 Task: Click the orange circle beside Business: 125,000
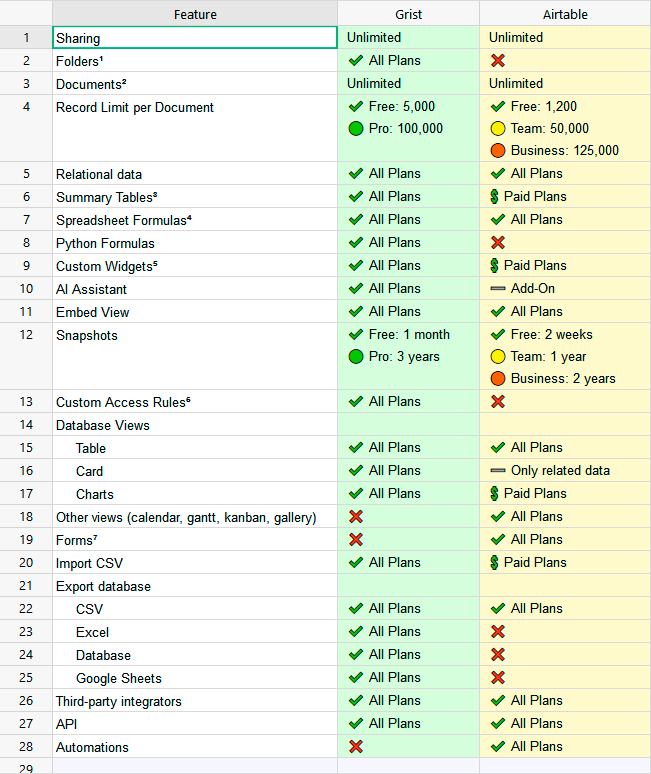497,151
